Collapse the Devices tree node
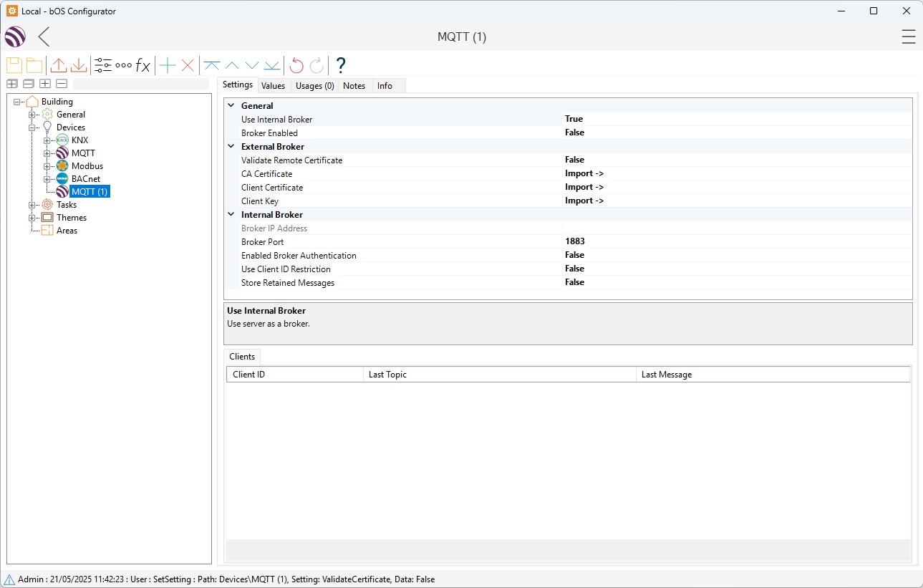923x588 pixels. [x=32, y=127]
